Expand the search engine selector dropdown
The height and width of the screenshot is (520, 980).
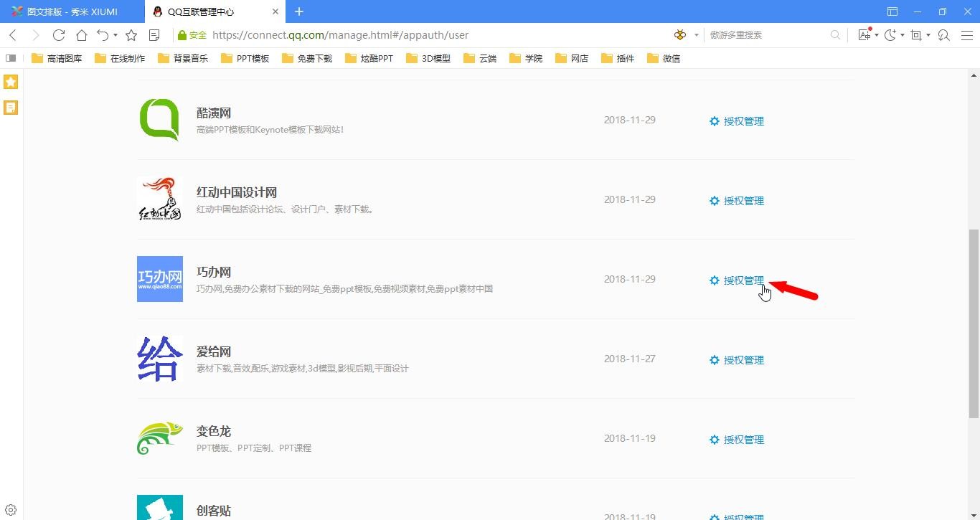tap(695, 35)
